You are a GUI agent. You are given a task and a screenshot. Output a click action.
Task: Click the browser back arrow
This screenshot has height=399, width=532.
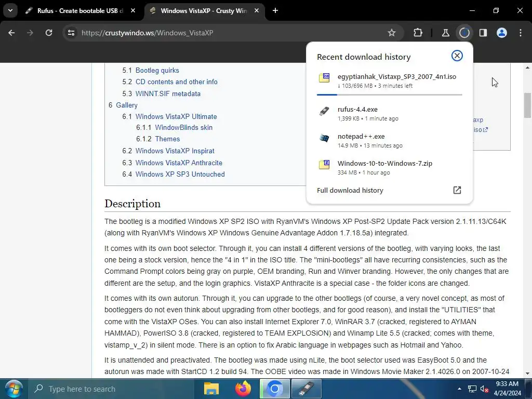coord(11,33)
